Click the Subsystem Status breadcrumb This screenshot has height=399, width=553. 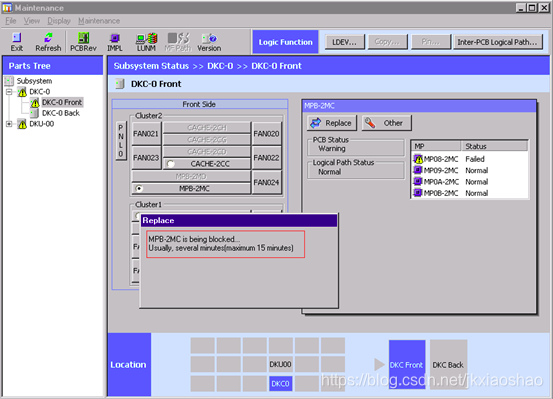coord(151,66)
